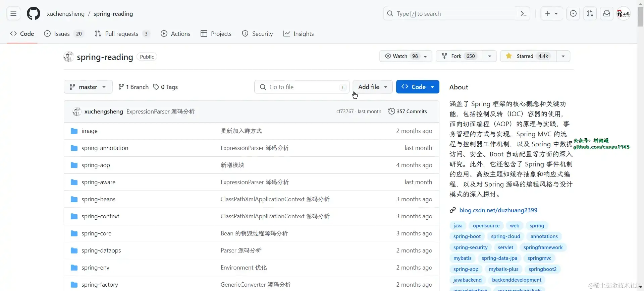The width and height of the screenshot is (644, 291).
Task: Expand the Add file dropdown
Action: (373, 87)
